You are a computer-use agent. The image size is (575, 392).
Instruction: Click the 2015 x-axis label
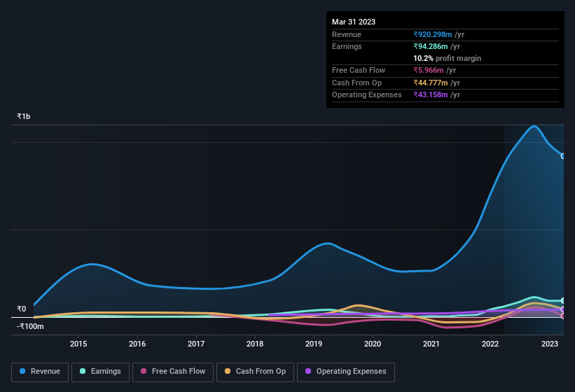(x=78, y=344)
